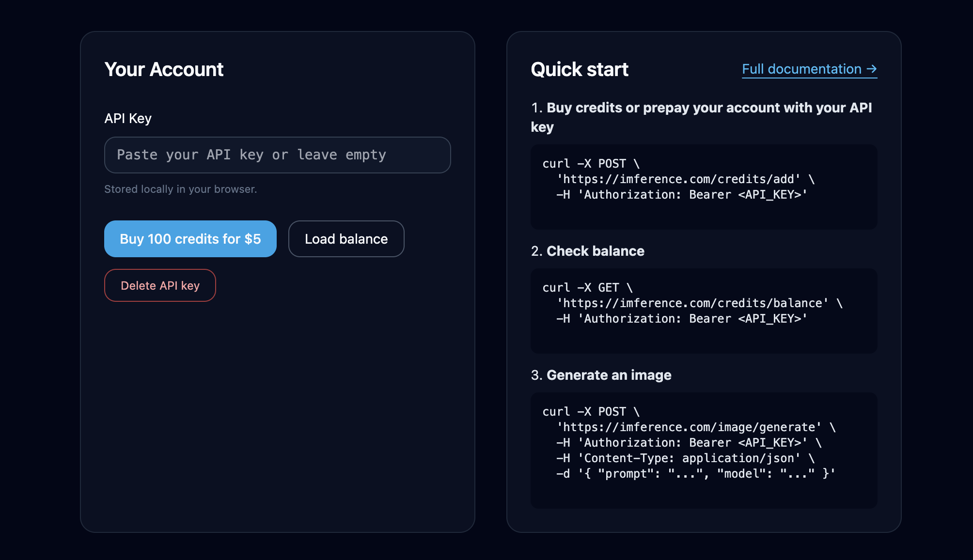Click the arrow icon beside Full documentation
Image resolution: width=973 pixels, height=560 pixels.
[x=872, y=69]
